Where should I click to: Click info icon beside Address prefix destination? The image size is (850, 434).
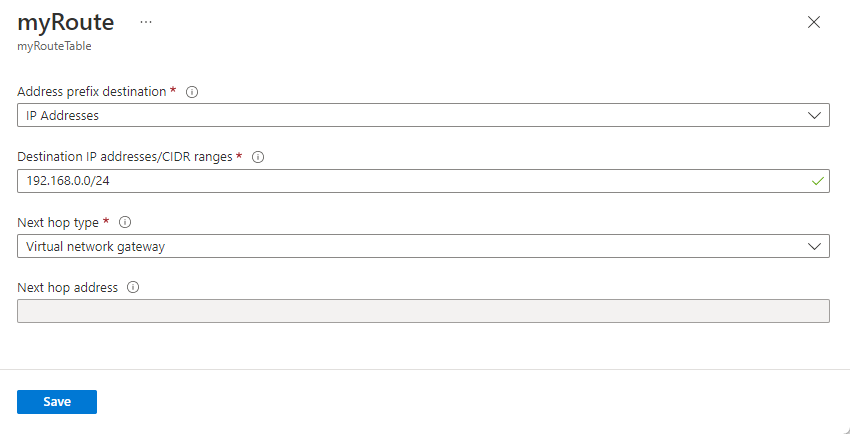(193, 92)
